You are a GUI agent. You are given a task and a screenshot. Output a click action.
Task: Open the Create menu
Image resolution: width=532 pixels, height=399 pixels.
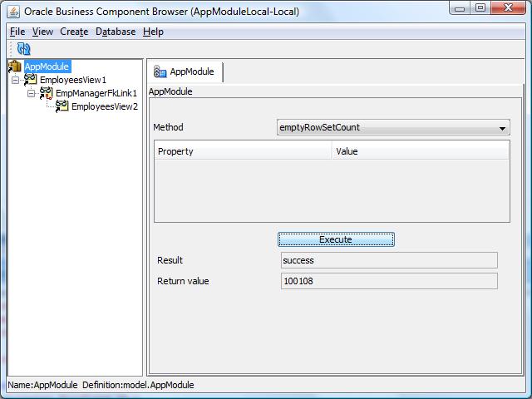(74, 32)
